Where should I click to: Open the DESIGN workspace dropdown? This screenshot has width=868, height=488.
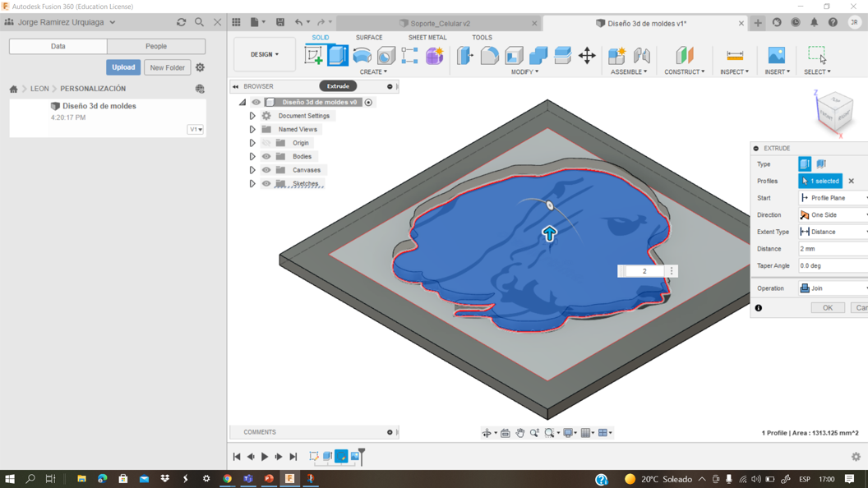click(x=265, y=54)
